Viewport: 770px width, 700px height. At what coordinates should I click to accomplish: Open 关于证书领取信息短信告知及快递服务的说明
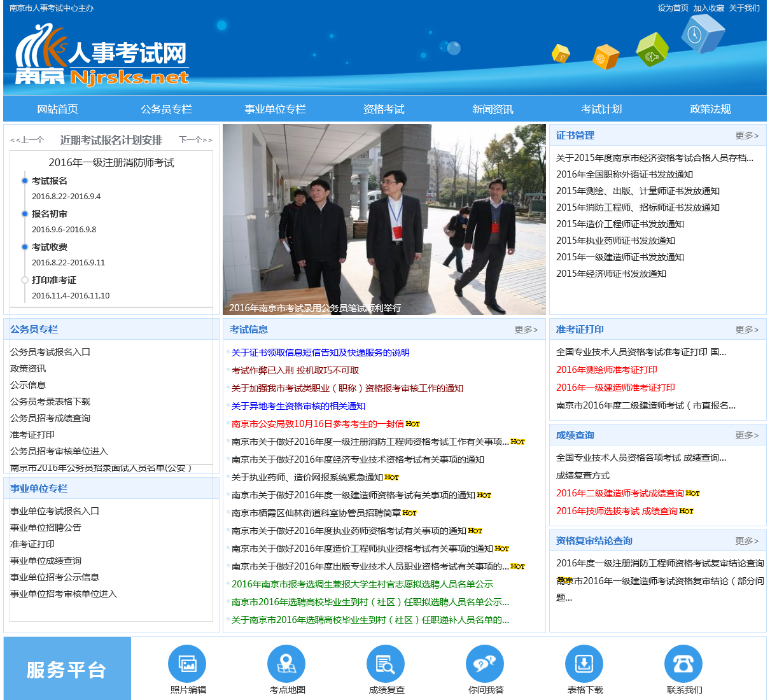click(321, 353)
